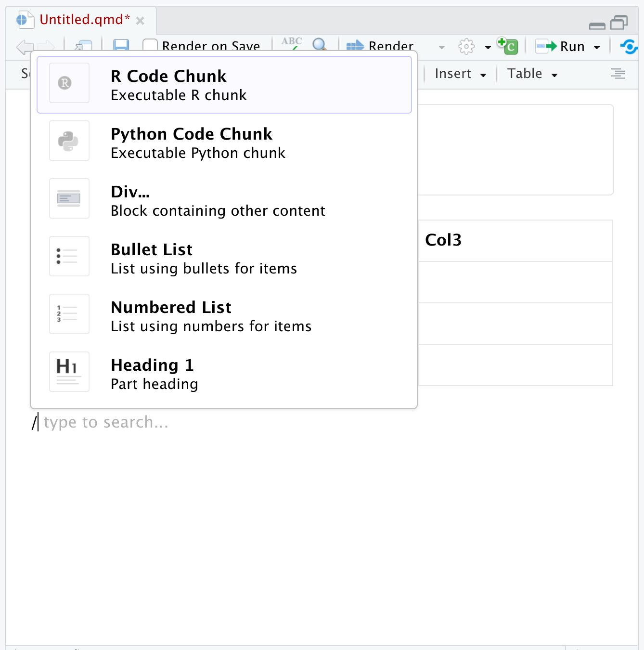Show the document outline panel
This screenshot has height=650, width=644.
(618, 74)
